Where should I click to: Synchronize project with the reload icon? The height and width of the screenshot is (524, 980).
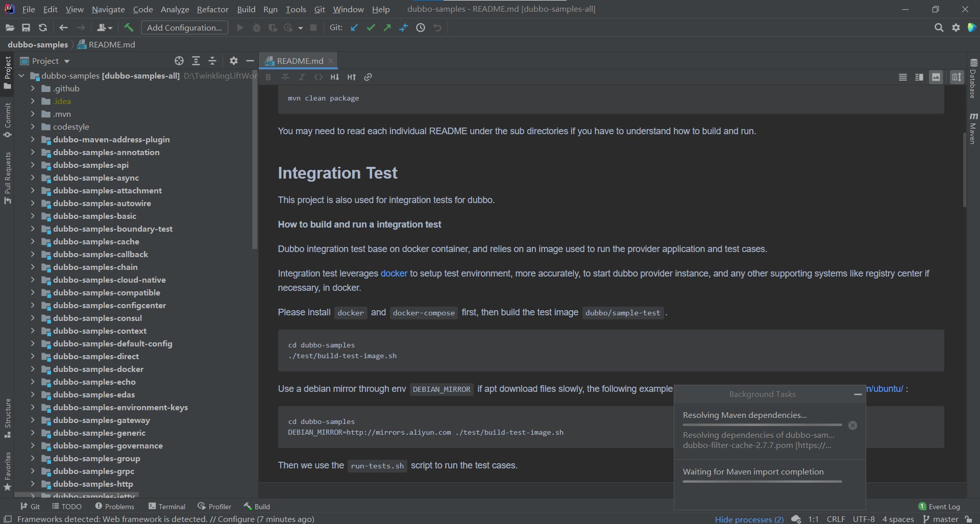point(43,28)
